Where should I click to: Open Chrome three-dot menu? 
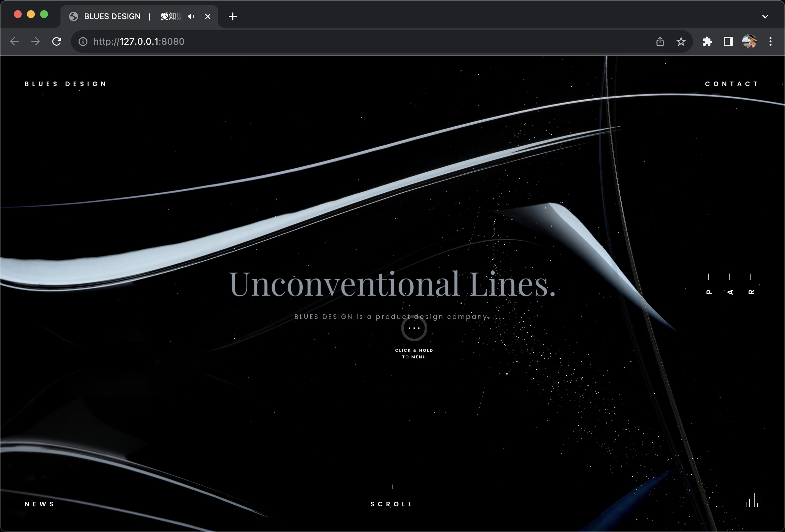(x=770, y=41)
